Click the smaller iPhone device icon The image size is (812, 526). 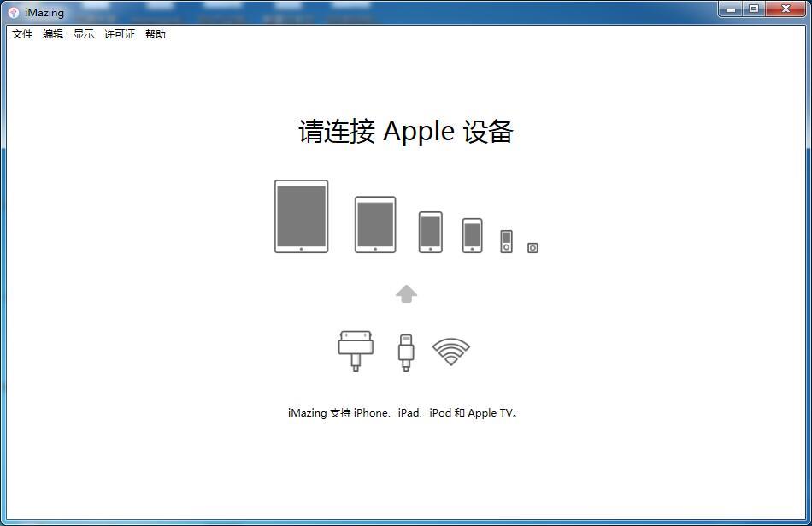coord(473,236)
